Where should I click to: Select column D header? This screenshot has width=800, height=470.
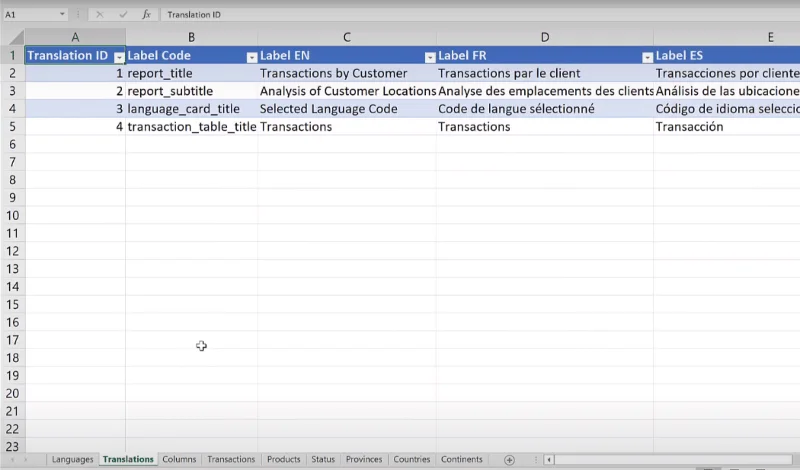pos(545,37)
